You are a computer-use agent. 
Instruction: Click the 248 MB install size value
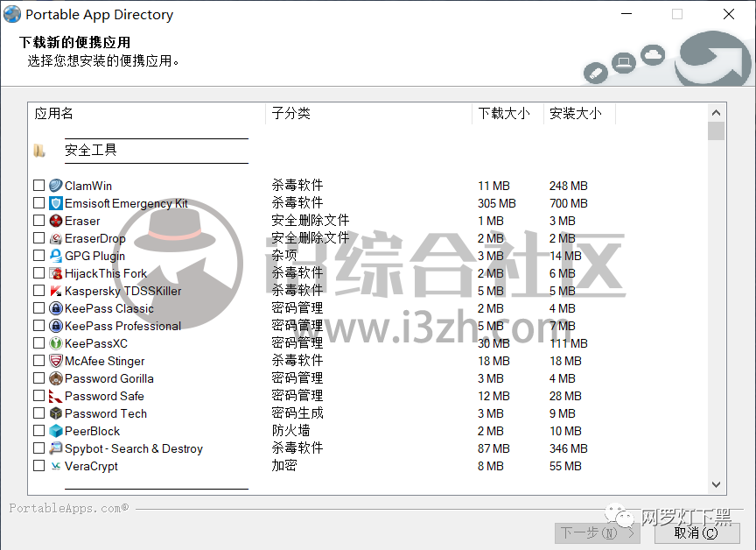pos(569,186)
